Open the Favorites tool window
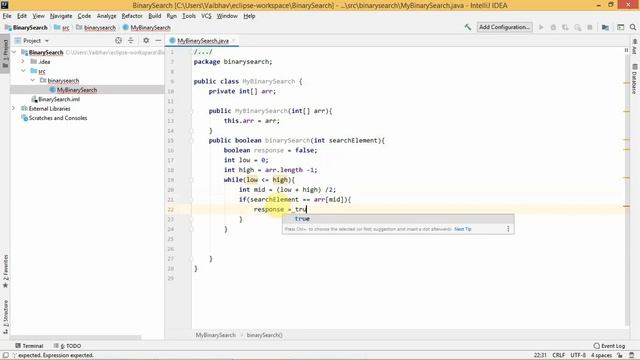The height and width of the screenshot is (360, 640). 5,271
